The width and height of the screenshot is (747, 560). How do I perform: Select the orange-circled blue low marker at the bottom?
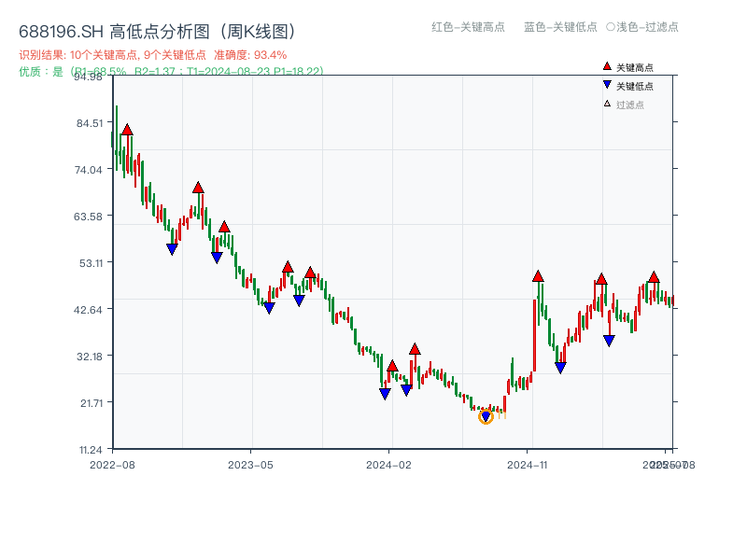pos(486,416)
